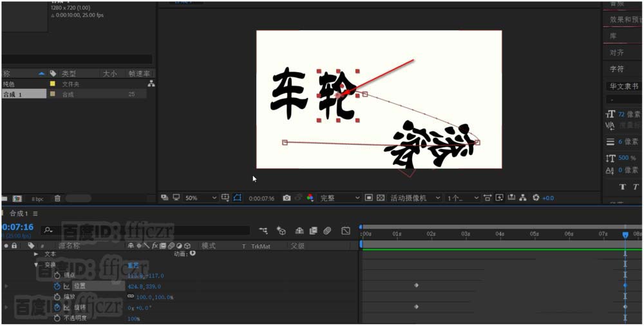The width and height of the screenshot is (644, 326).
Task: Open the 活动摄像机 camera view dropdown
Action: (415, 198)
